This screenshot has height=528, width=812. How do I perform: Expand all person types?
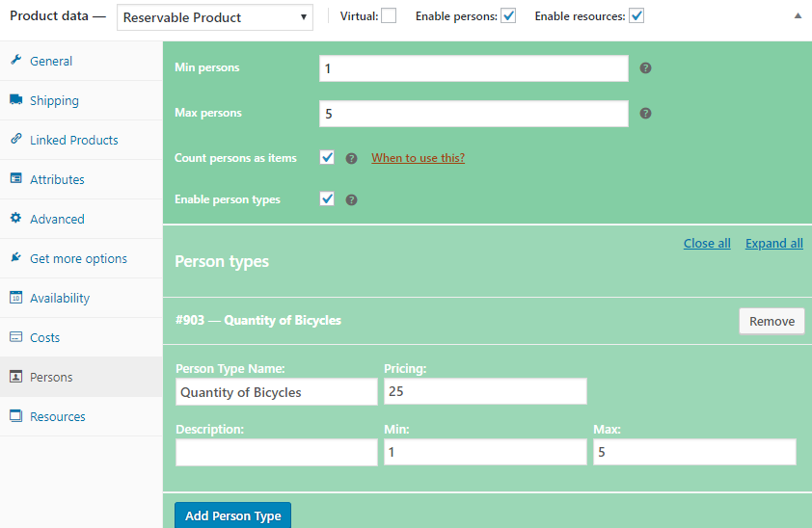773,244
